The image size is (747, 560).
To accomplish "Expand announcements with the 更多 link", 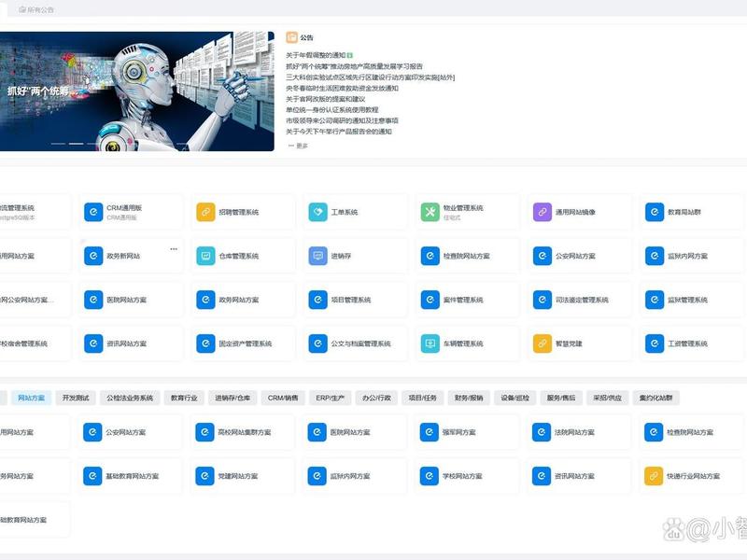I will (x=298, y=146).
